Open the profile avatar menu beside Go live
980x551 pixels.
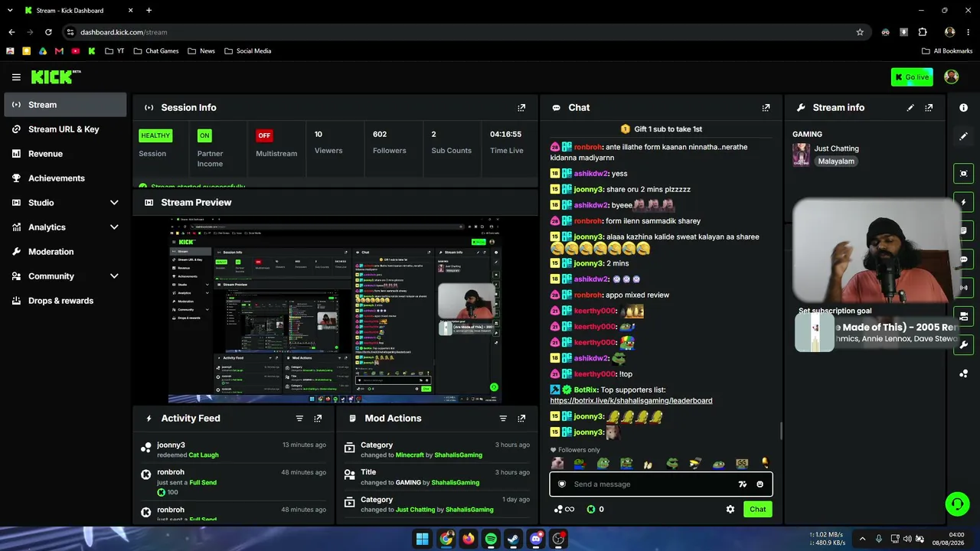click(x=952, y=77)
